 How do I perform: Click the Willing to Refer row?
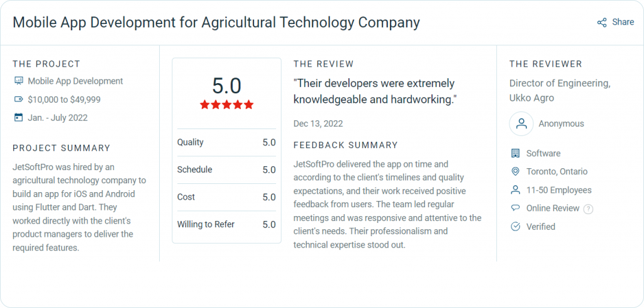click(x=226, y=224)
